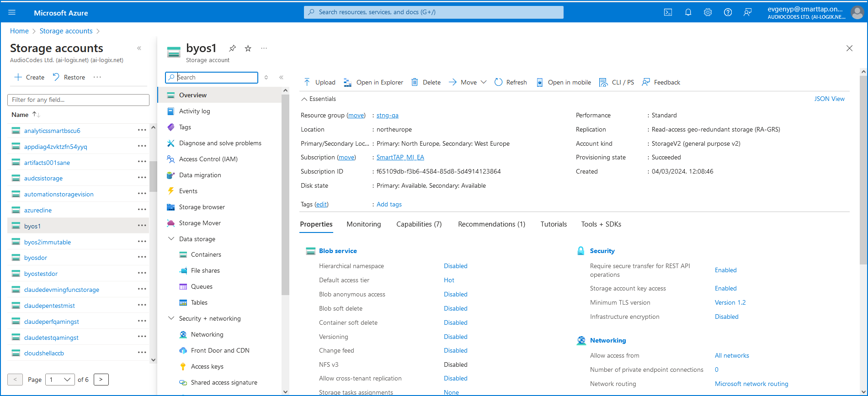Screen dimensions: 868x396
Task: Click the resource menu Search field
Action: click(x=211, y=78)
